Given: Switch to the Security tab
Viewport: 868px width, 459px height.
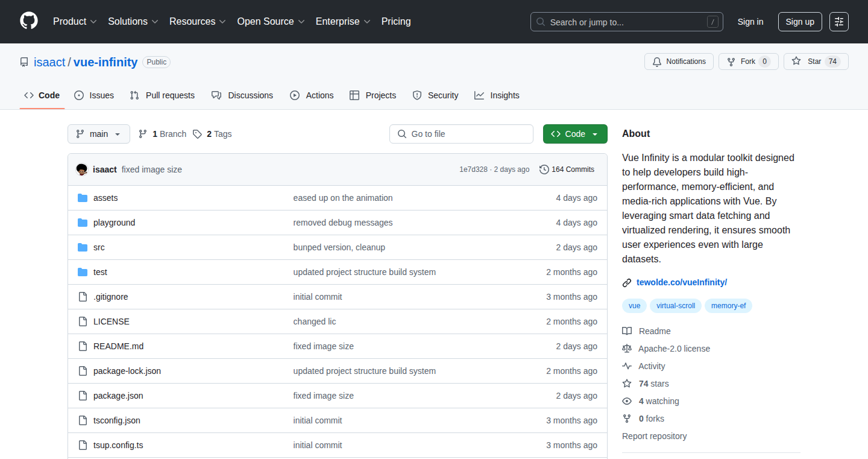Looking at the screenshot, I should tap(435, 95).
